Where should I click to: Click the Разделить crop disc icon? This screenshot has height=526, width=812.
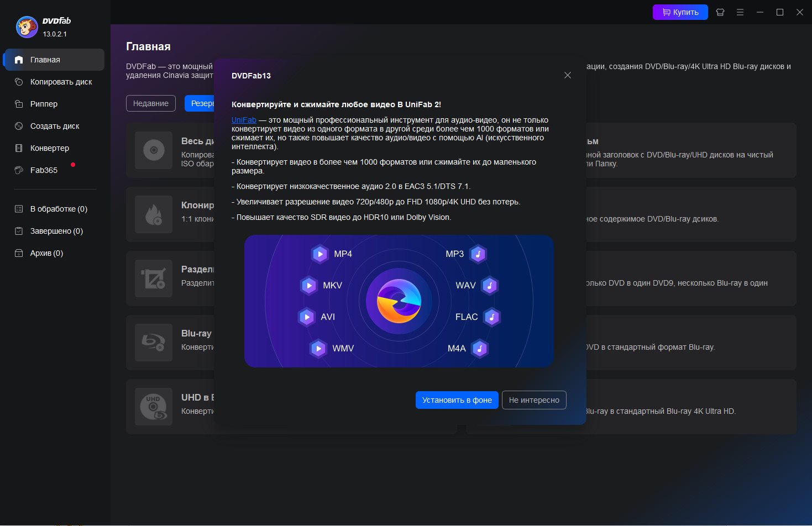(154, 278)
